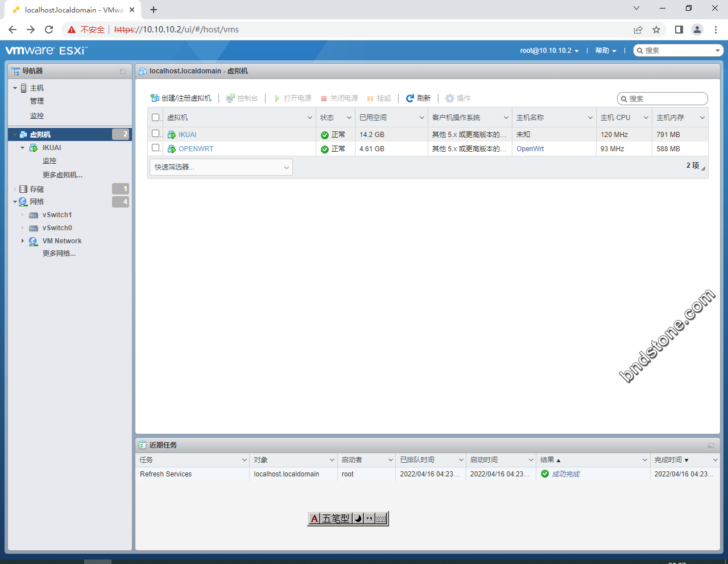728x564 pixels.
Task: Select Monitor (监控) under Host
Action: pos(37,116)
